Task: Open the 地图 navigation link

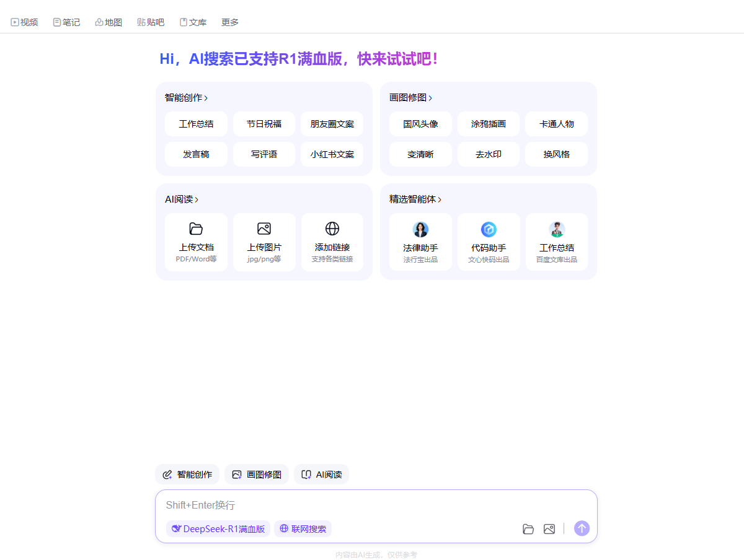Action: (108, 22)
